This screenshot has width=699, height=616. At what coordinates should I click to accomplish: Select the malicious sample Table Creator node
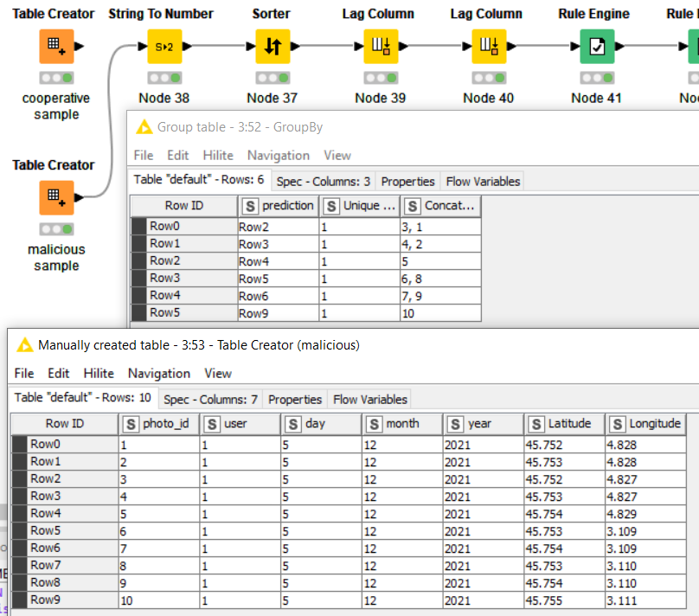[56, 198]
